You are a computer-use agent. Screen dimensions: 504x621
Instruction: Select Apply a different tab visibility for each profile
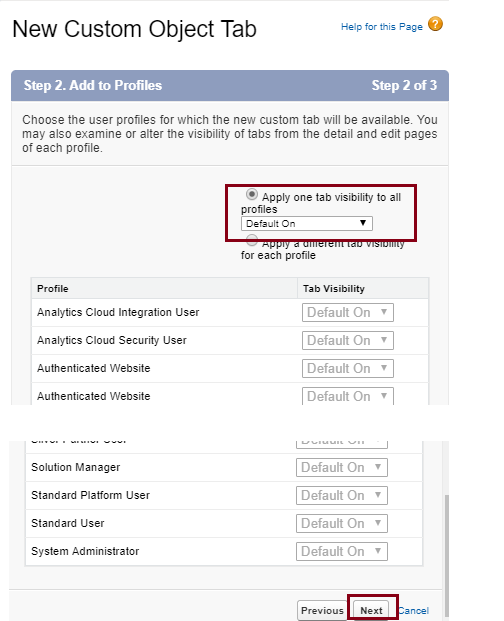(252, 240)
